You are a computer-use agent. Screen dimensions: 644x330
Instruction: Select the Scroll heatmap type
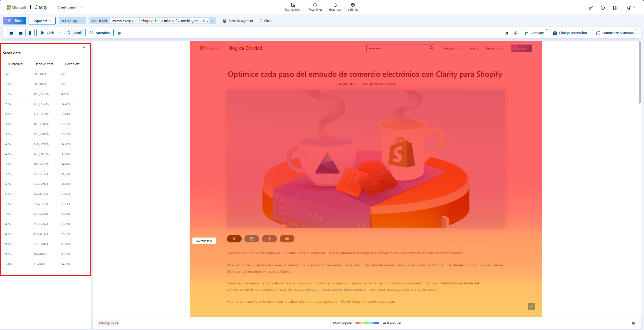click(x=74, y=33)
